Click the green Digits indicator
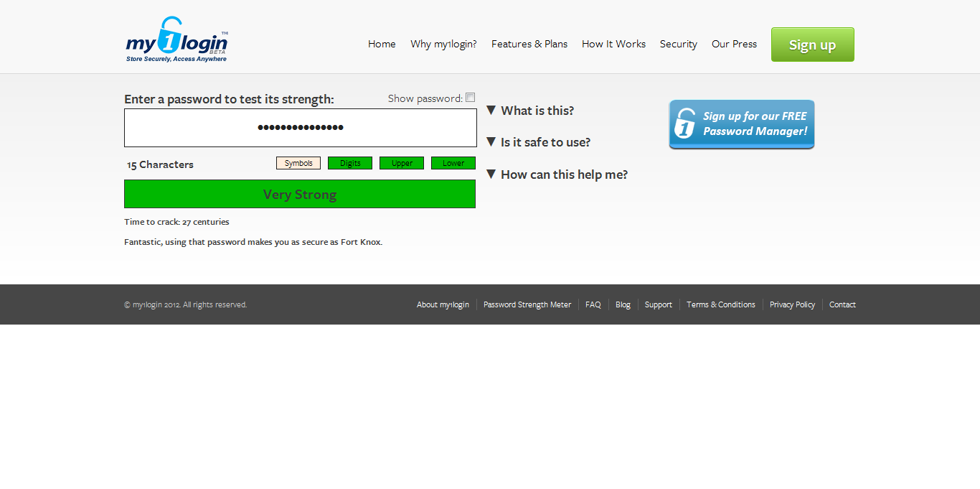The height and width of the screenshot is (489, 980). (x=350, y=163)
